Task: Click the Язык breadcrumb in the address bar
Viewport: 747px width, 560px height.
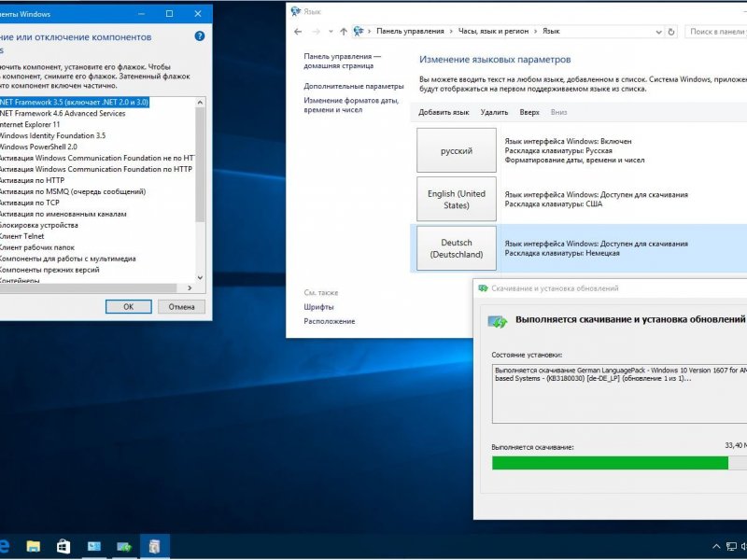Action: (551, 31)
